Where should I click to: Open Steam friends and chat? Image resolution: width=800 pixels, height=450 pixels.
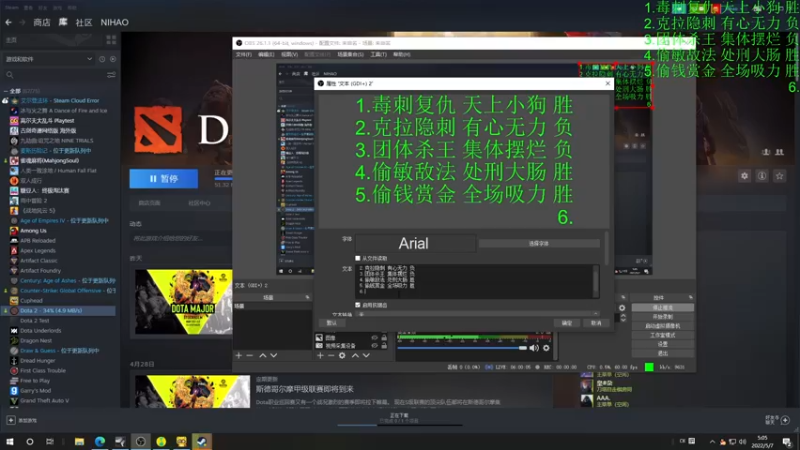coord(779,420)
